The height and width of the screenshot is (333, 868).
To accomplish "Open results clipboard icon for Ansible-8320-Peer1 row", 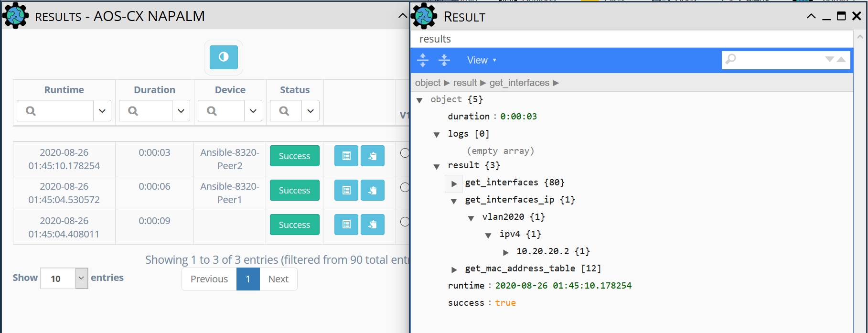I will [x=373, y=190].
